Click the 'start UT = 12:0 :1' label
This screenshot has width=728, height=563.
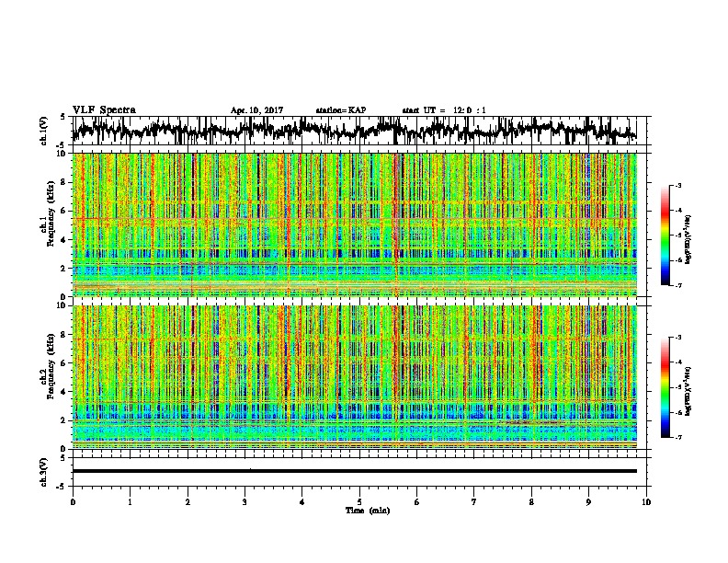444,110
